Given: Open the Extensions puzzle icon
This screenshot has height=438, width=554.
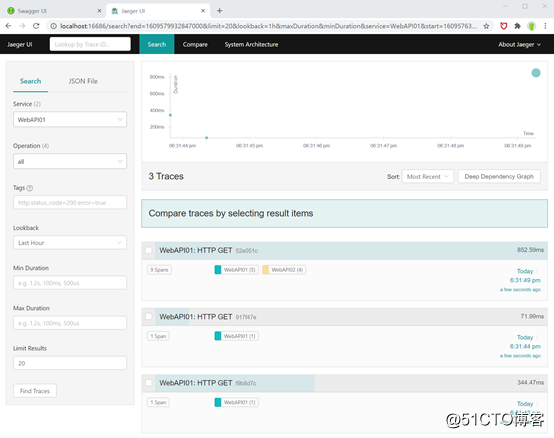Looking at the screenshot, I should [517, 26].
